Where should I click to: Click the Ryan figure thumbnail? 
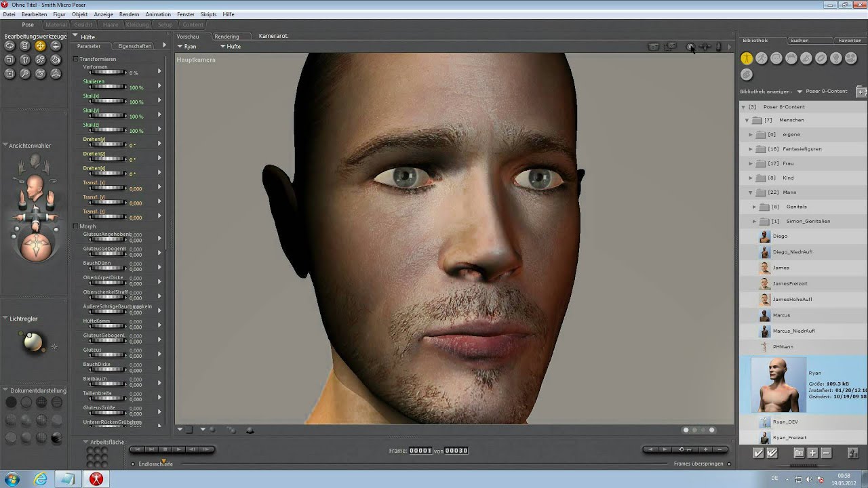(x=778, y=384)
